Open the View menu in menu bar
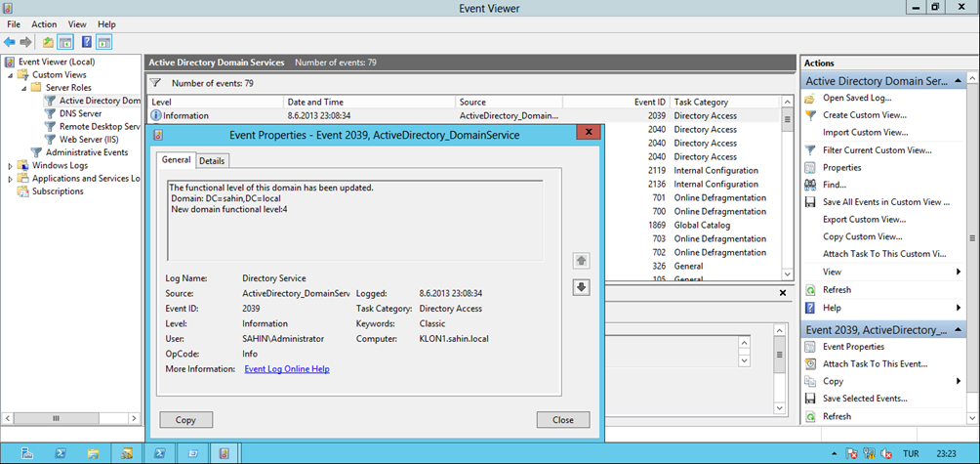The image size is (980, 464). [x=77, y=24]
